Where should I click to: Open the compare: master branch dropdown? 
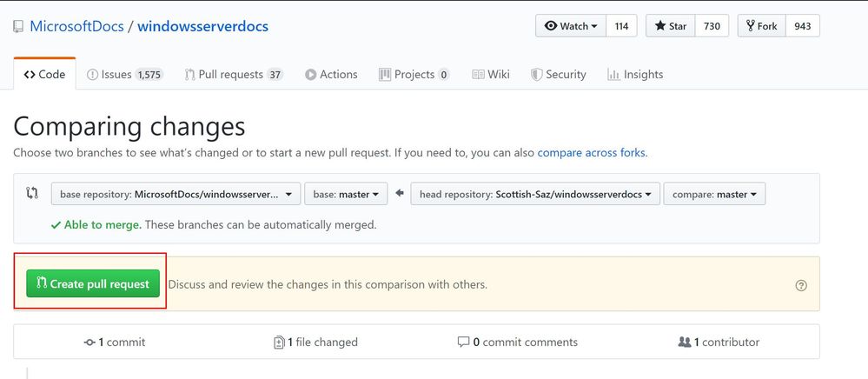coord(715,194)
